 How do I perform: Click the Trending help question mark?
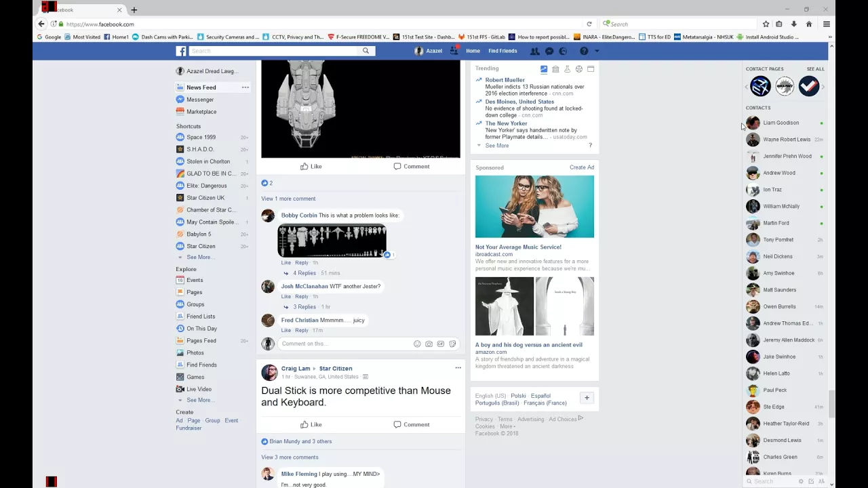(x=590, y=146)
